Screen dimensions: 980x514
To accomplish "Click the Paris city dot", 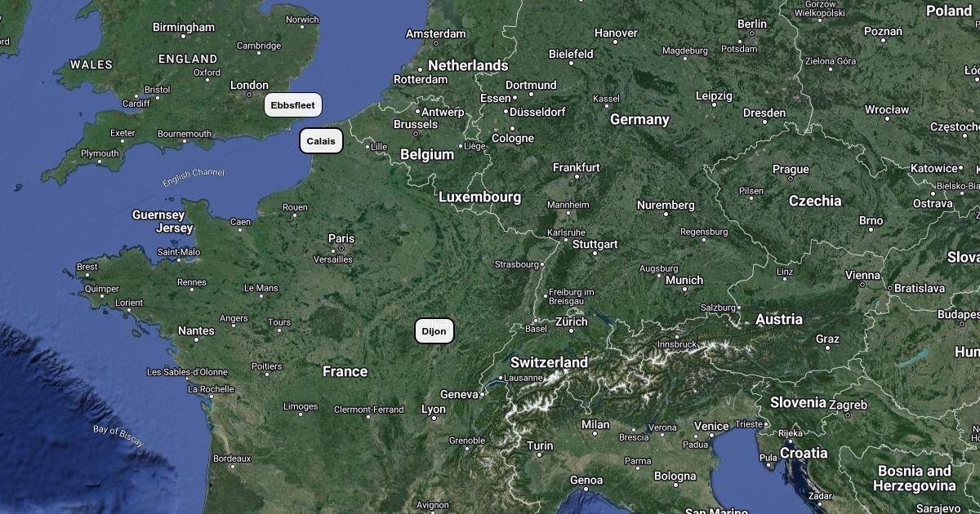I will [x=341, y=248].
